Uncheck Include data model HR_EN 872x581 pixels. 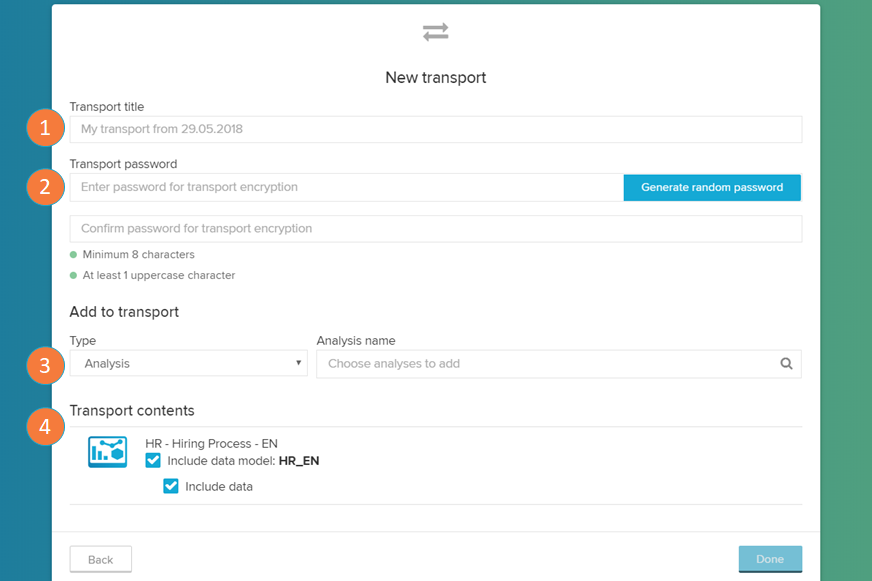tap(153, 461)
